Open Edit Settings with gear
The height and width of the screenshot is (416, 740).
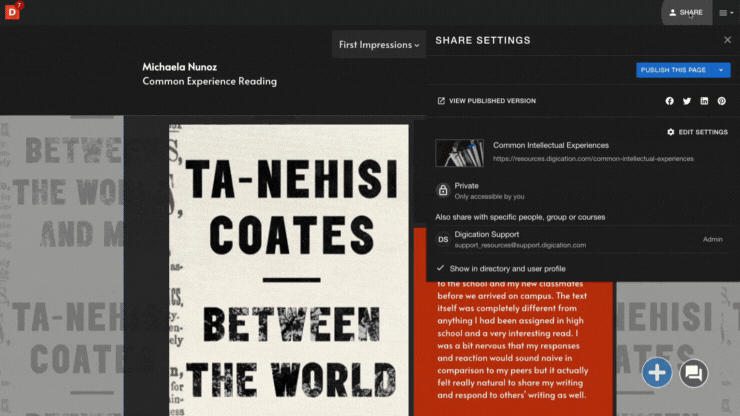point(697,132)
